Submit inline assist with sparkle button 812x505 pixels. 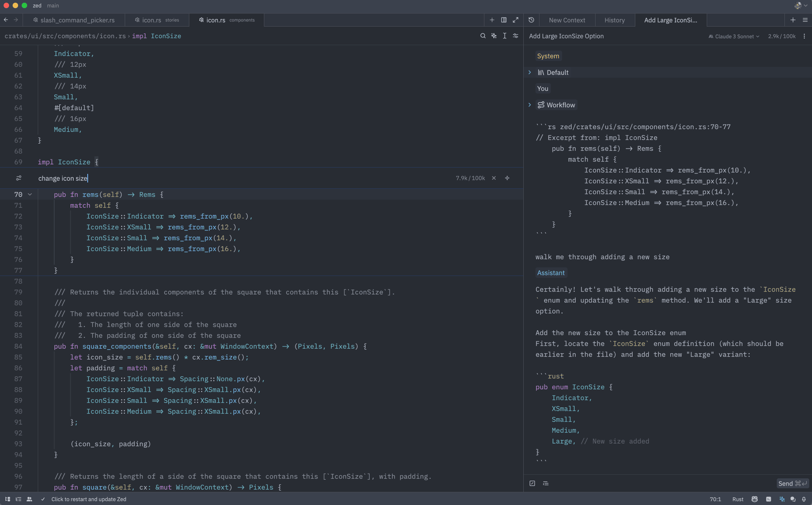coord(507,178)
